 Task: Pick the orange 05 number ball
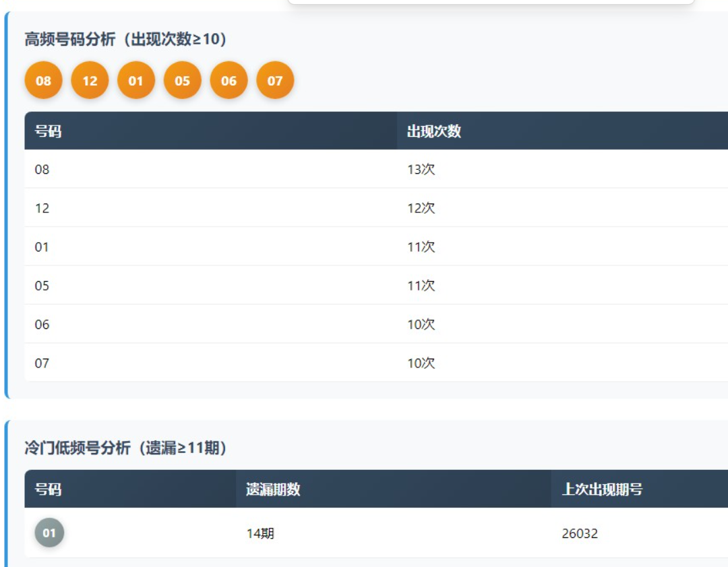click(x=183, y=81)
